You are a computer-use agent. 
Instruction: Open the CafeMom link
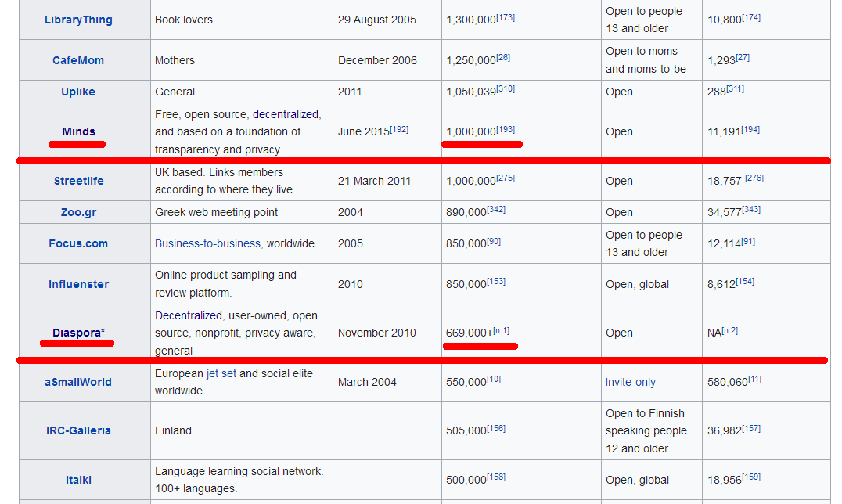click(78, 60)
